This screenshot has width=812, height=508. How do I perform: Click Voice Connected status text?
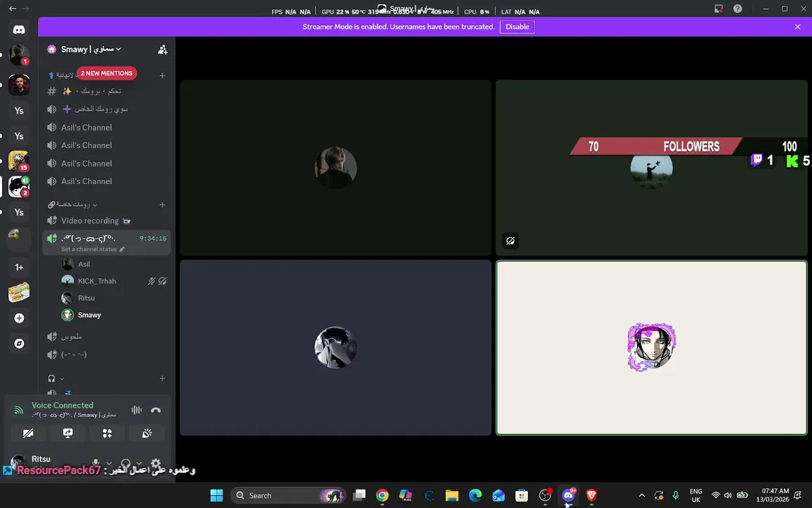[x=63, y=406]
